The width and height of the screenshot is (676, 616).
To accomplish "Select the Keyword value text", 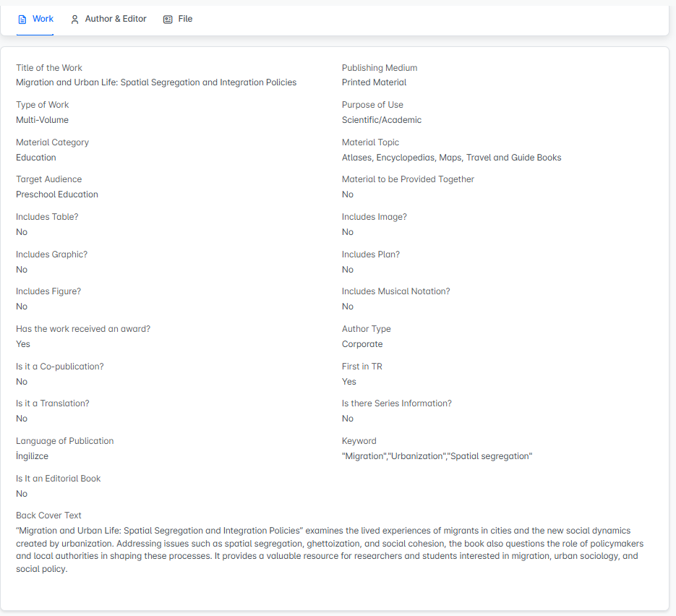I will pos(437,456).
